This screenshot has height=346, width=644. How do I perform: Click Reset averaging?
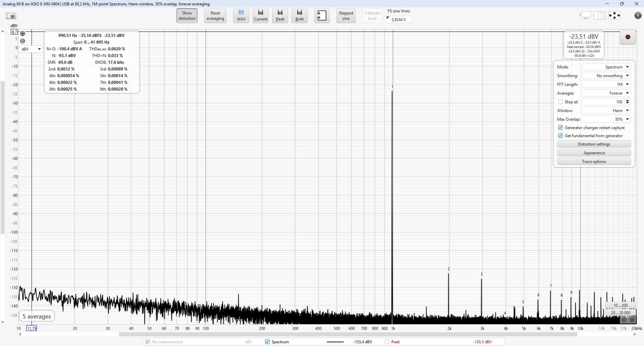tap(215, 16)
